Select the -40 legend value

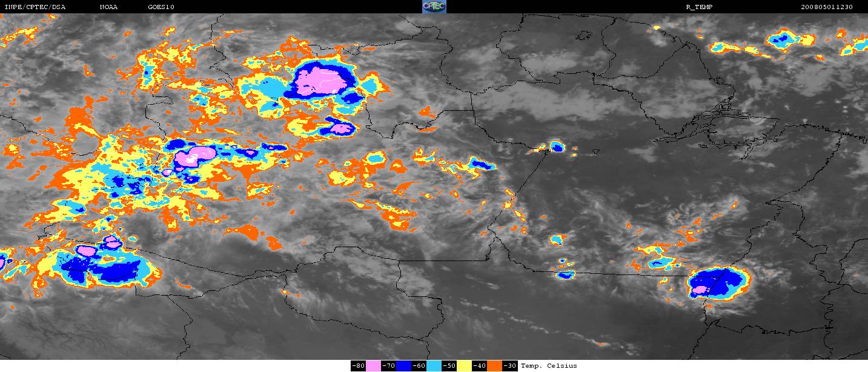[x=479, y=366]
